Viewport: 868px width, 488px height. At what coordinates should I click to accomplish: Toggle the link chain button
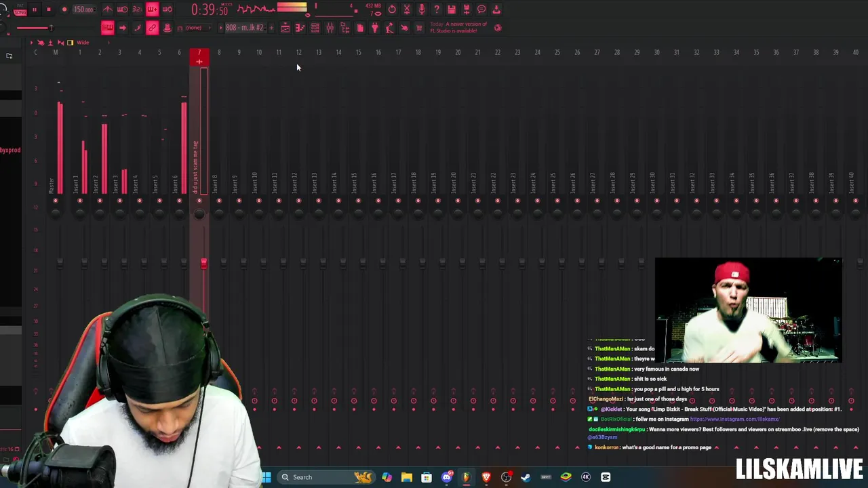click(152, 28)
